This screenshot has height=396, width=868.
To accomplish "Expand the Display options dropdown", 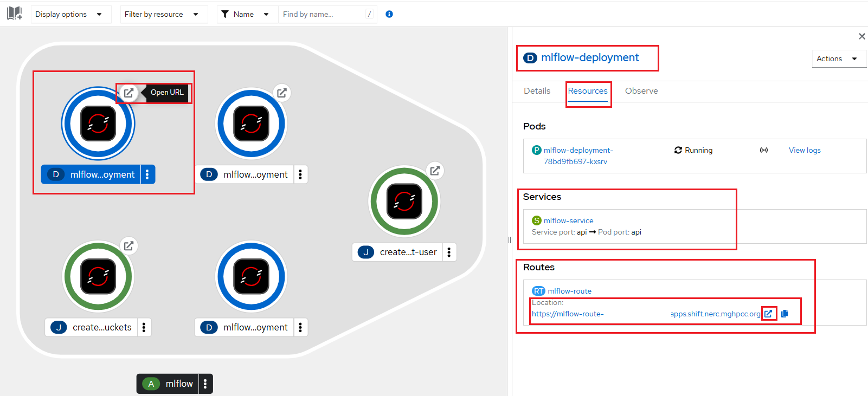I will (x=71, y=14).
